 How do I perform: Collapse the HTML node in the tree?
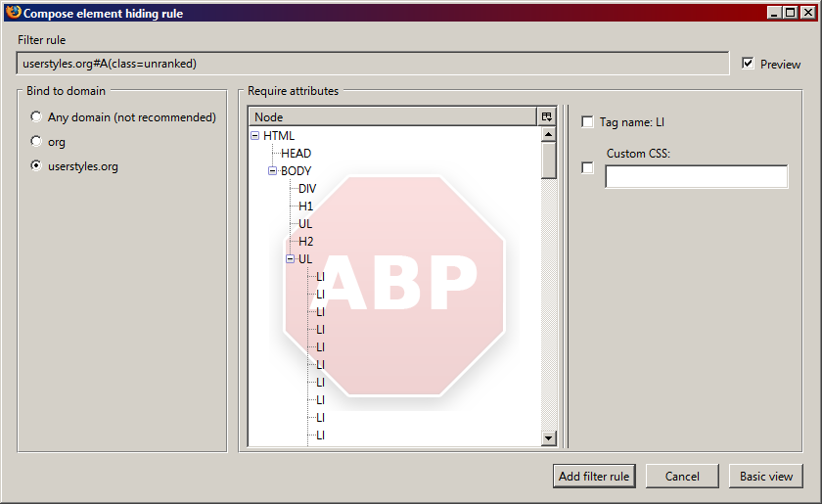(254, 135)
